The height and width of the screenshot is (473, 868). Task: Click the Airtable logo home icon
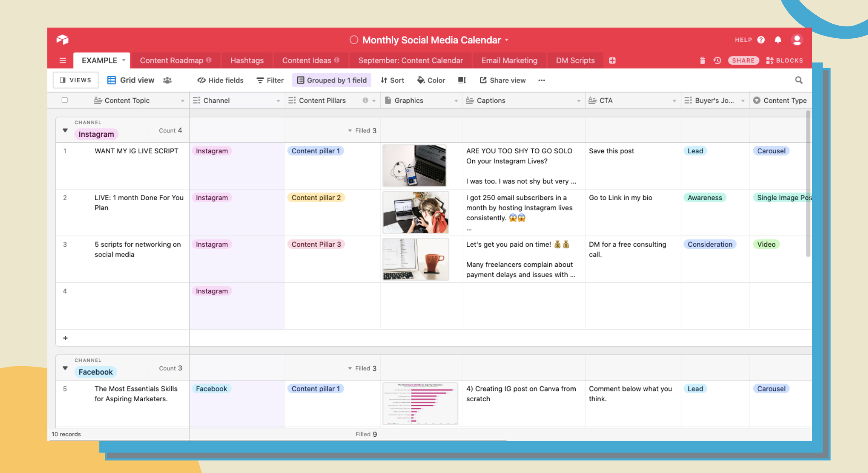[62, 39]
